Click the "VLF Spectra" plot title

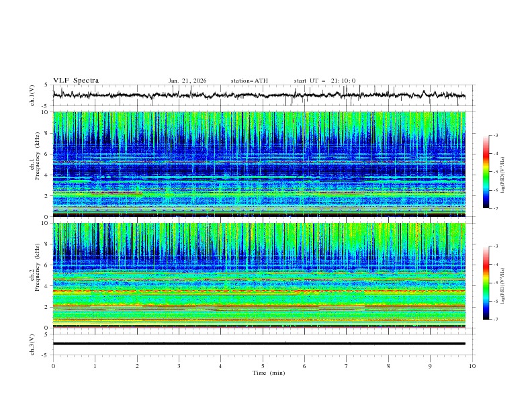point(76,81)
